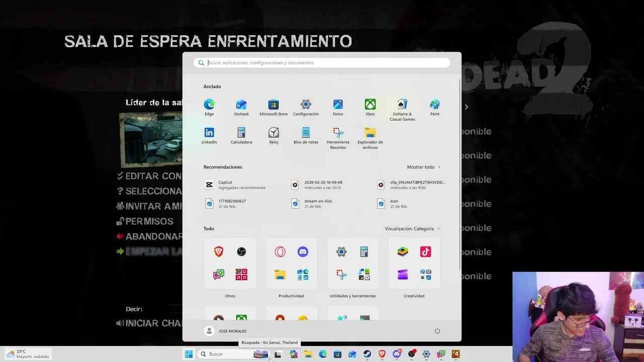This screenshot has width=644, height=362.
Task: Launch the pinned Xbox app
Action: 370,107
